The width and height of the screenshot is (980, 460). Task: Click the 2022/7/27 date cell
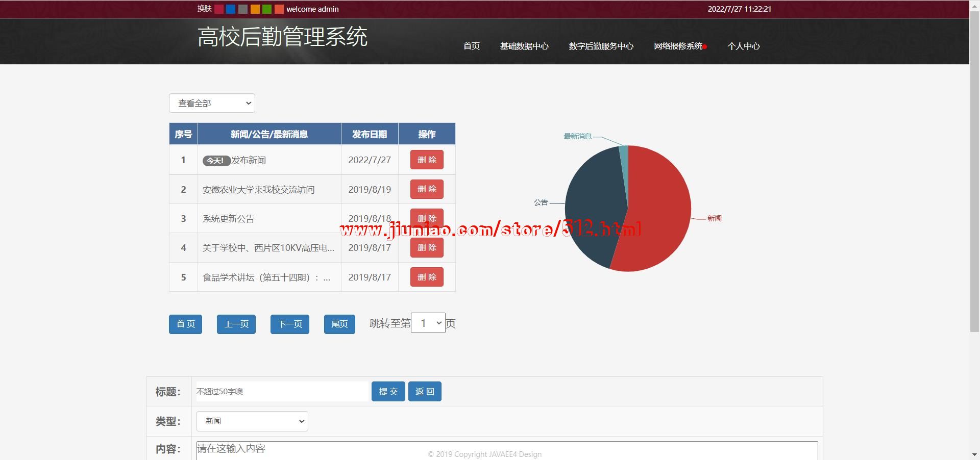click(370, 160)
